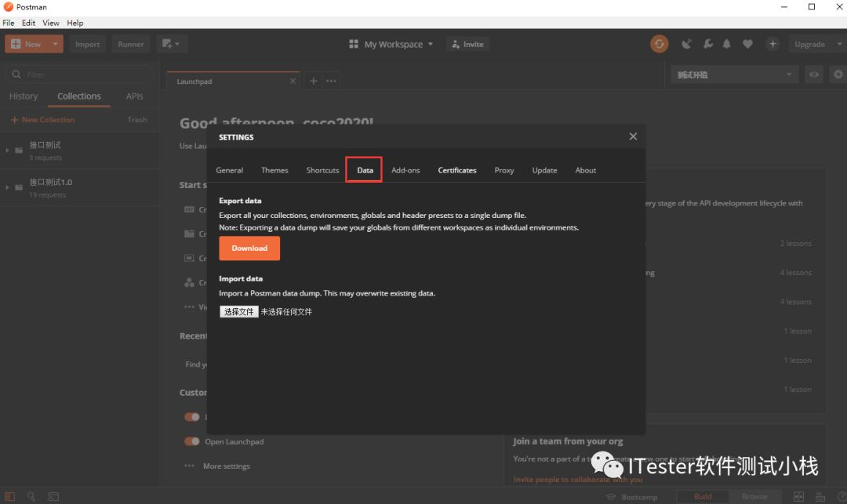847x504 pixels.
Task: Click the keyboard shortcuts icon in status bar
Action: [x=820, y=496]
